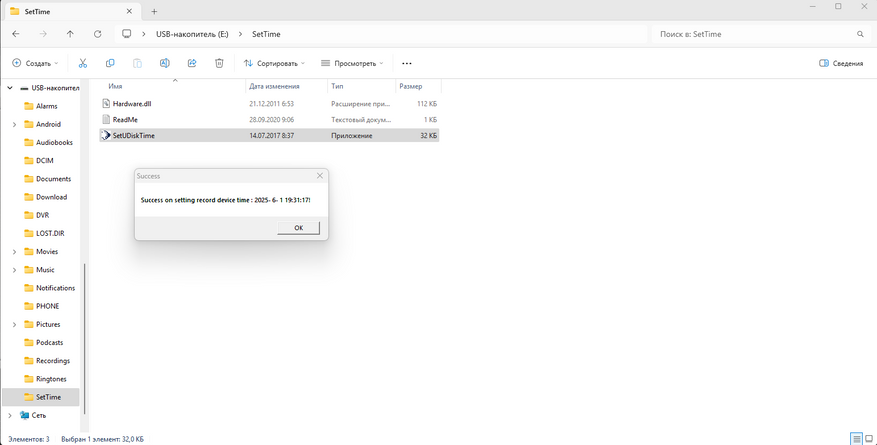This screenshot has width=877, height=445.
Task: Click the Hardware.dll file icon
Action: 107,103
